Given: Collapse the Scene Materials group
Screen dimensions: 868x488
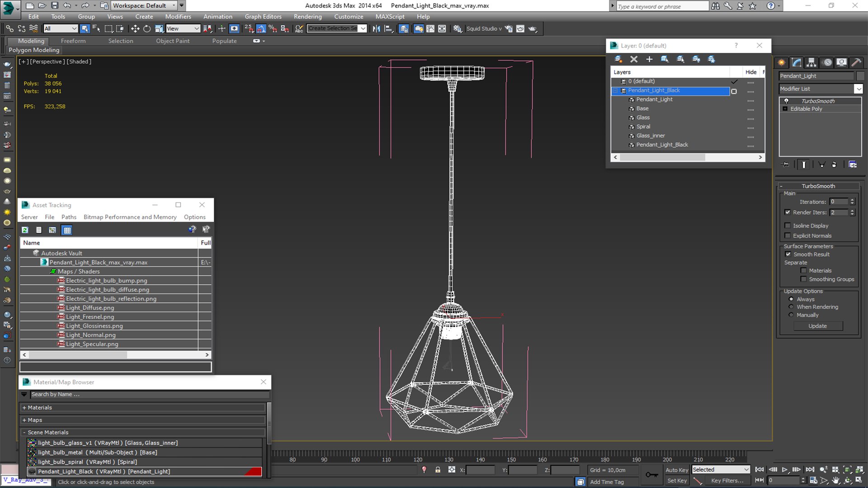Looking at the screenshot, I should (24, 432).
